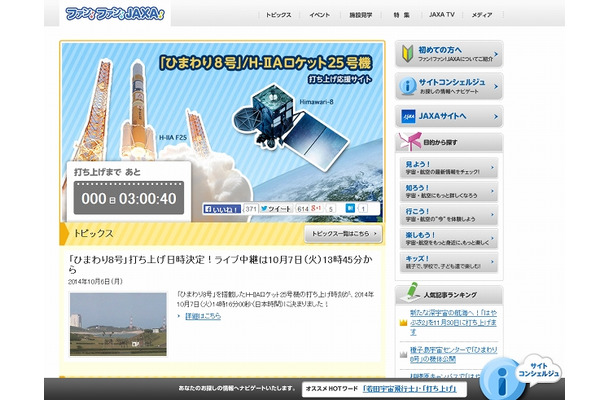This screenshot has height=400, width=610.
Task: Click the 打ち上げ応援サイト banner label
Action: 340,79
